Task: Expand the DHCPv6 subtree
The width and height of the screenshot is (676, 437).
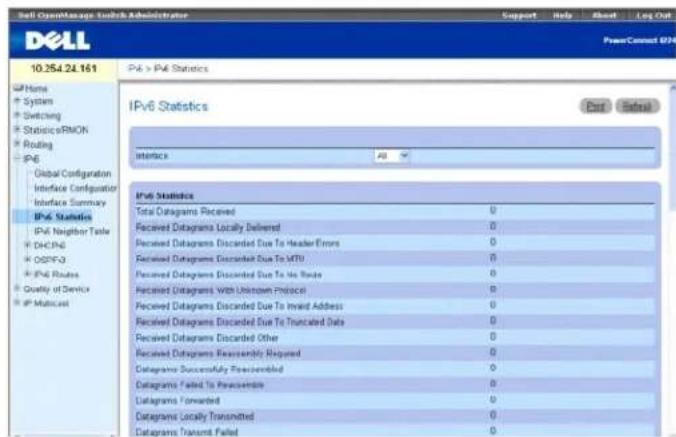Action: [28, 245]
